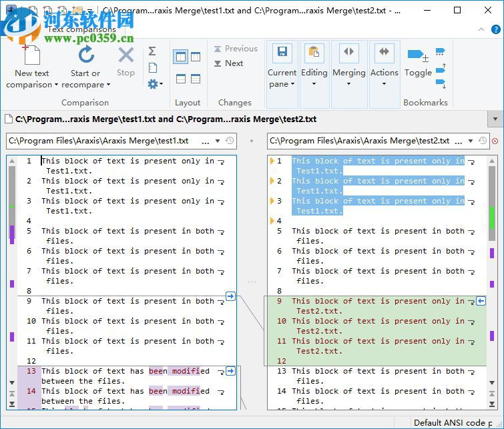Select two-pane vertical layout
This screenshot has width=504, height=429.
click(x=180, y=57)
